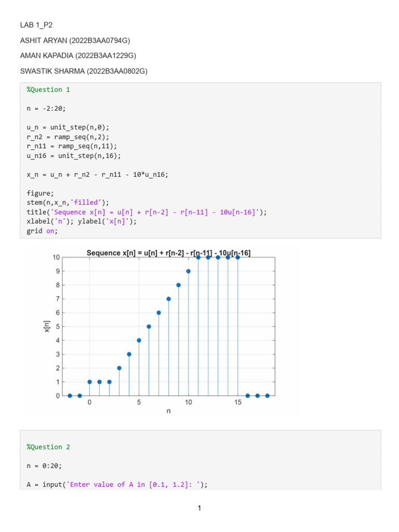Click the 'LAB 1_P2' heading text
The width and height of the screenshot is (399, 532).
[36, 25]
